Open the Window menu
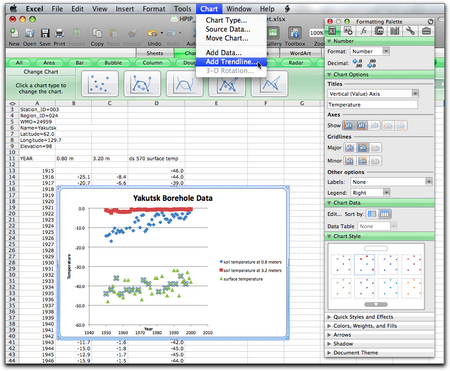 239,9
